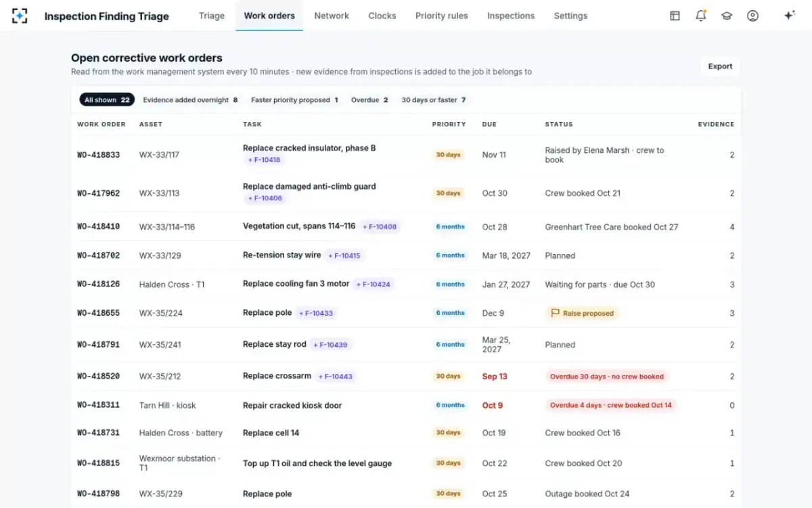Image resolution: width=812 pixels, height=508 pixels.
Task: Filter by Evidence added overnight
Action: (190, 100)
